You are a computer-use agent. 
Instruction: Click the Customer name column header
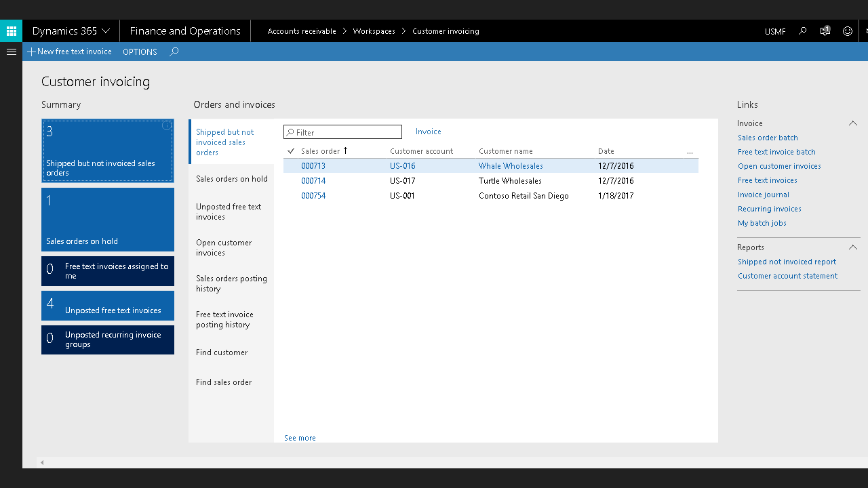(506, 151)
